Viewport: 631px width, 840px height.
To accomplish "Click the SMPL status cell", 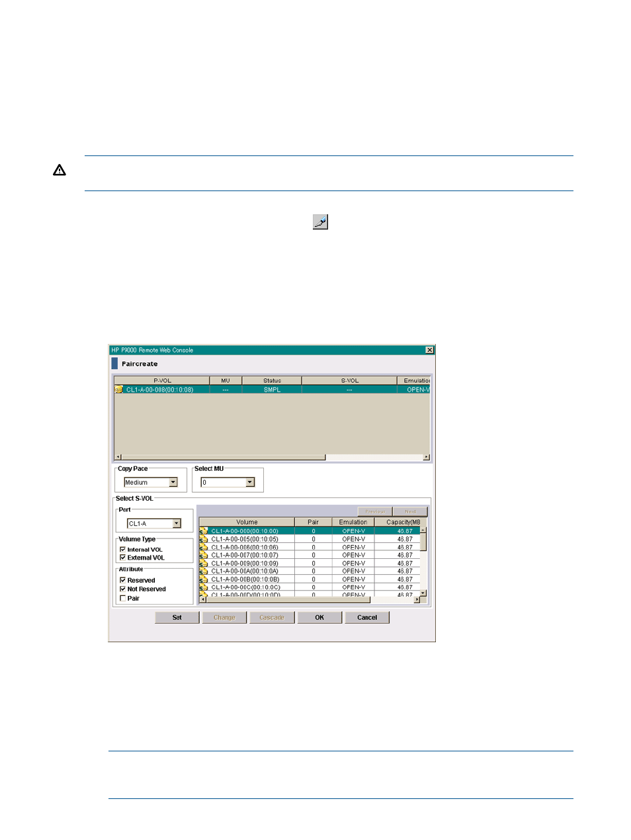I will (272, 390).
